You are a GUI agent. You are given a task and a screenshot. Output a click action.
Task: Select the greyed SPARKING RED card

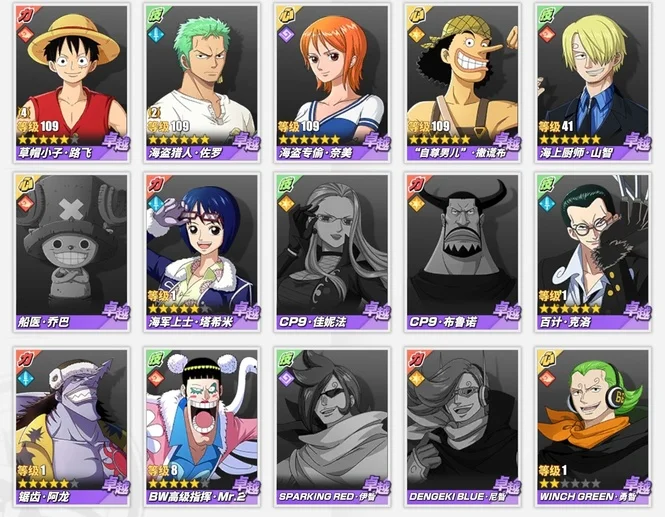332,427
